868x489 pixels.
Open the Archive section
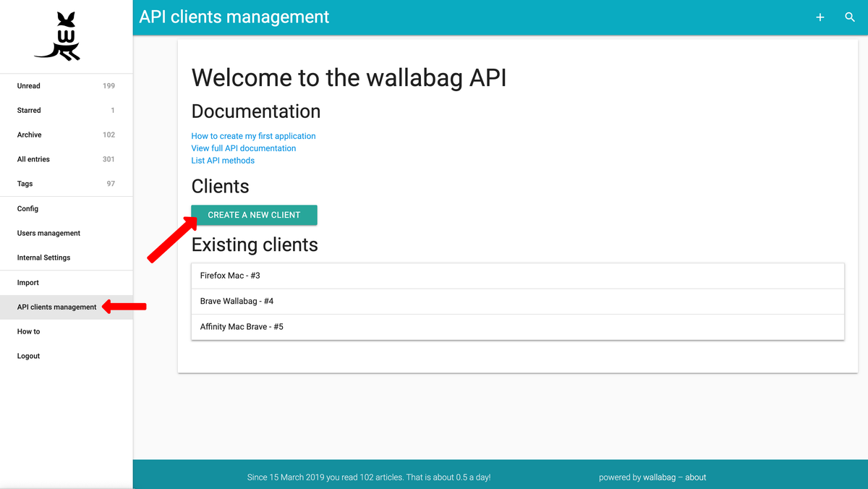30,135
